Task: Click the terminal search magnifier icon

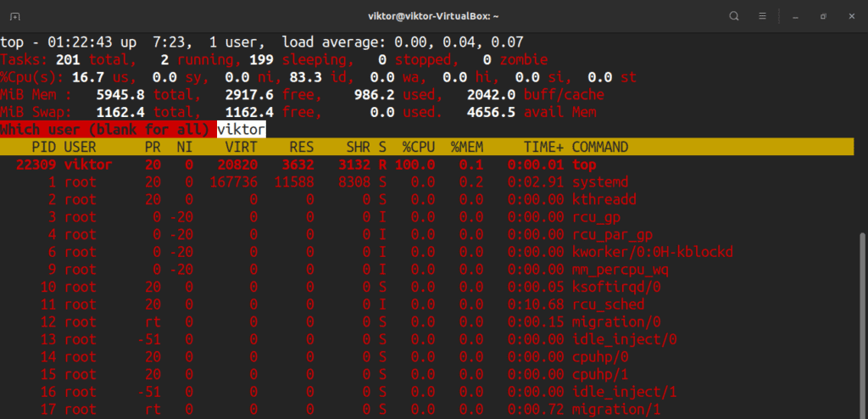Action: [734, 16]
